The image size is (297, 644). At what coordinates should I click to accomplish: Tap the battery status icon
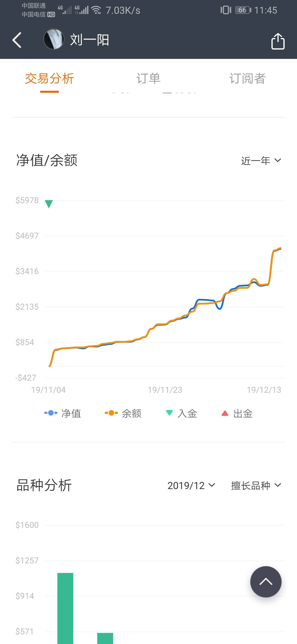pos(243,10)
